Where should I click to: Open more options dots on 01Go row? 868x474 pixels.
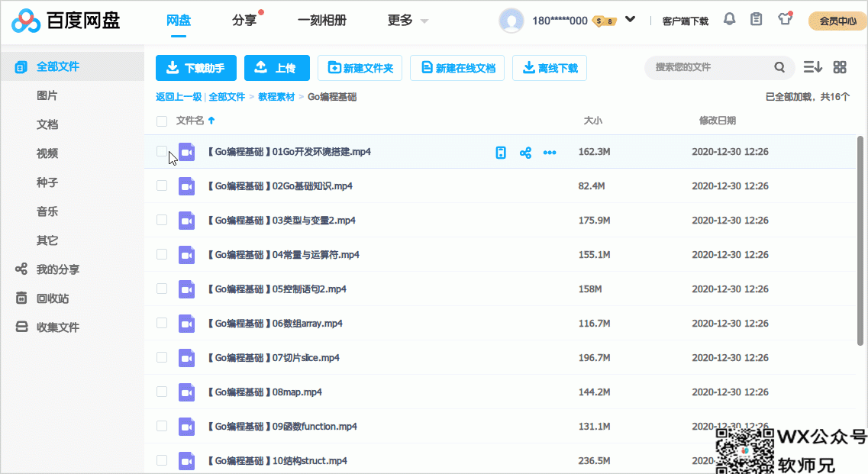click(x=550, y=153)
